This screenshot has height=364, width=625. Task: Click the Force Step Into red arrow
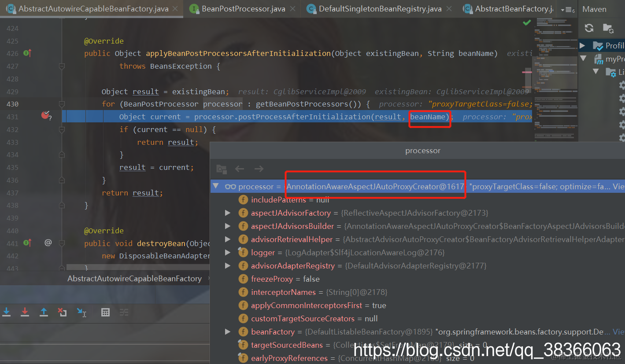click(x=25, y=312)
